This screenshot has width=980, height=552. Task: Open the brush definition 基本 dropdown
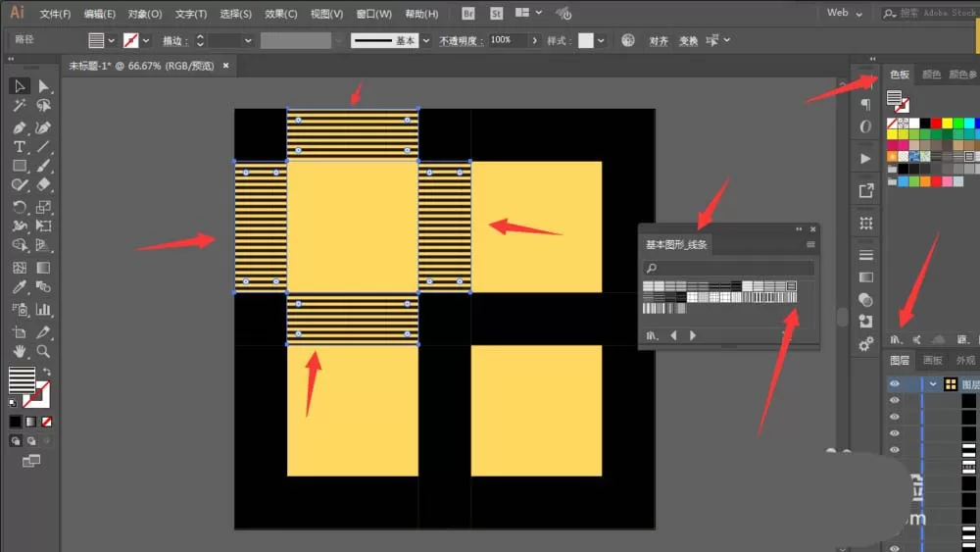(426, 40)
